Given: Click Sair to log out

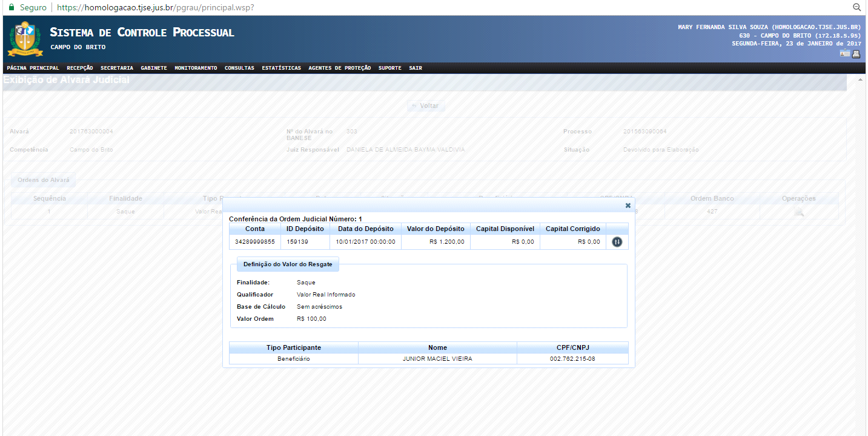Looking at the screenshot, I should coord(416,68).
